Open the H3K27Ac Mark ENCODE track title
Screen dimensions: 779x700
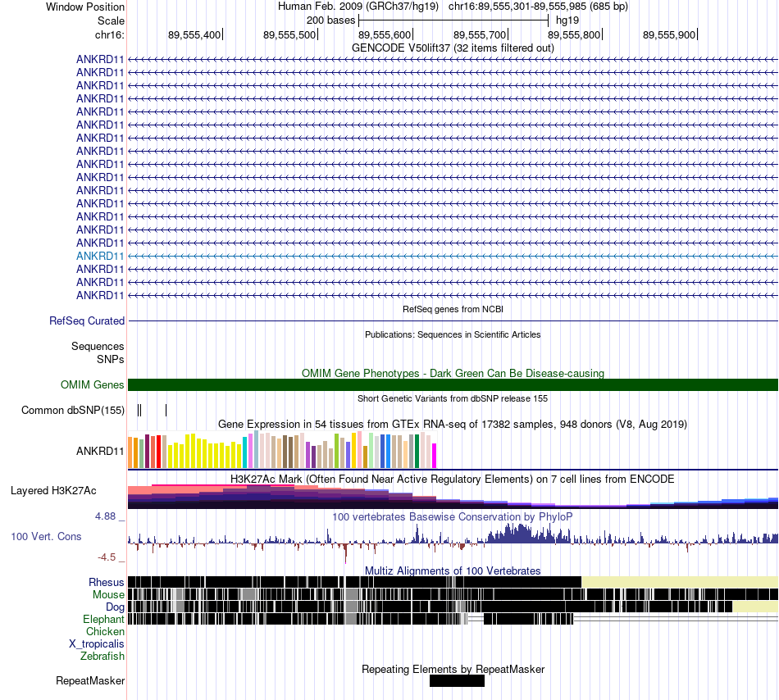pyautogui.click(x=453, y=479)
